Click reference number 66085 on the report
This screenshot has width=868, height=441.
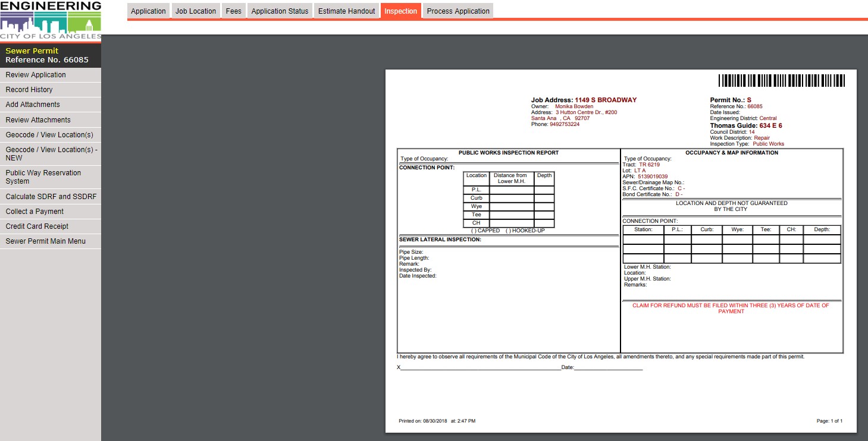click(755, 106)
